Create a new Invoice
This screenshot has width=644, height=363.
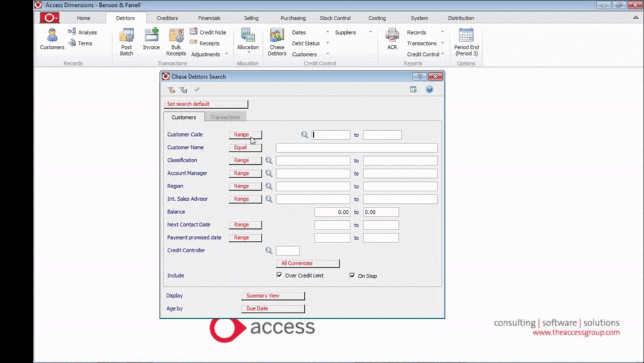tap(151, 39)
